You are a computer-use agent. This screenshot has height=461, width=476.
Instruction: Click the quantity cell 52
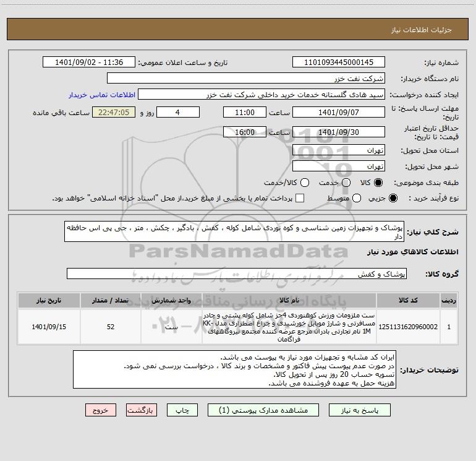click(x=111, y=327)
